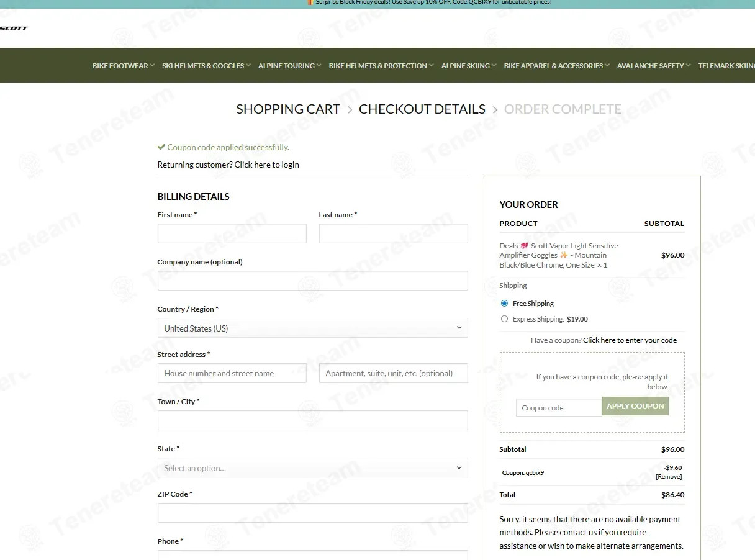Open Bike Apparel & Accessories menu
755x560 pixels.
556,66
